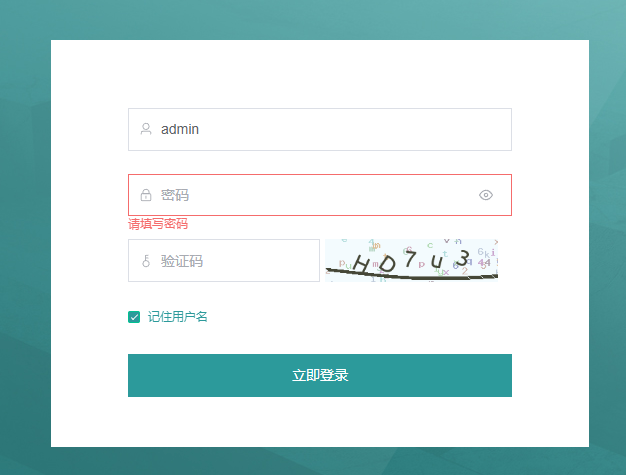Click digit 7 in the captcha image

point(410,259)
